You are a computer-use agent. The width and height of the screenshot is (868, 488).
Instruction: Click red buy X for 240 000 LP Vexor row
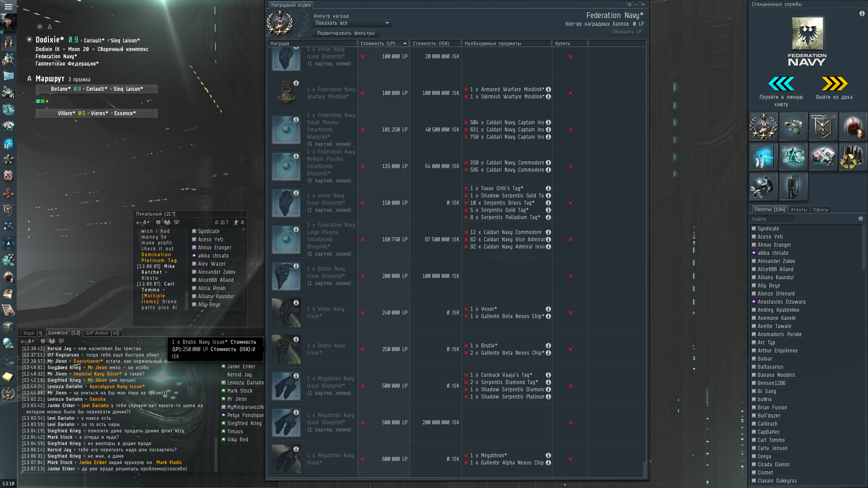click(x=571, y=313)
